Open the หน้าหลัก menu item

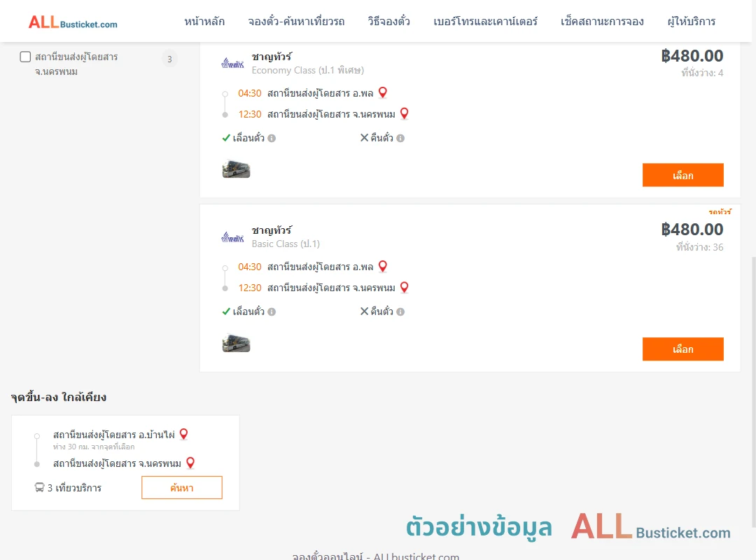pyautogui.click(x=204, y=22)
